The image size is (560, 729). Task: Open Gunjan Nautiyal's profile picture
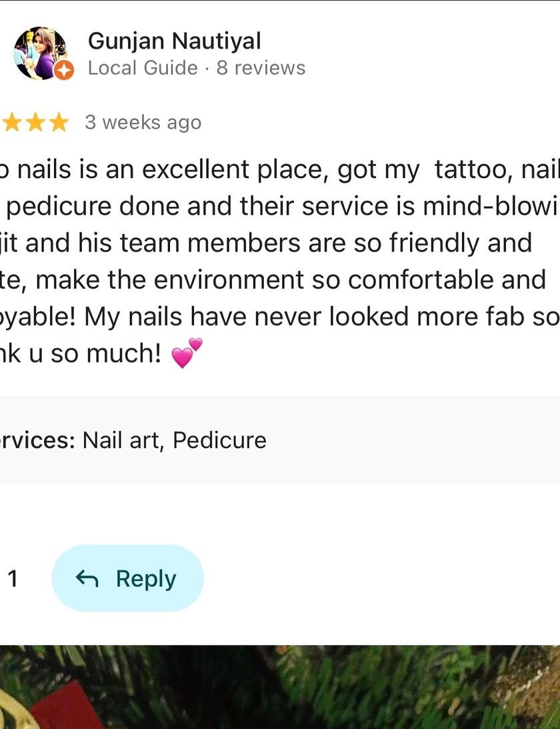39,52
